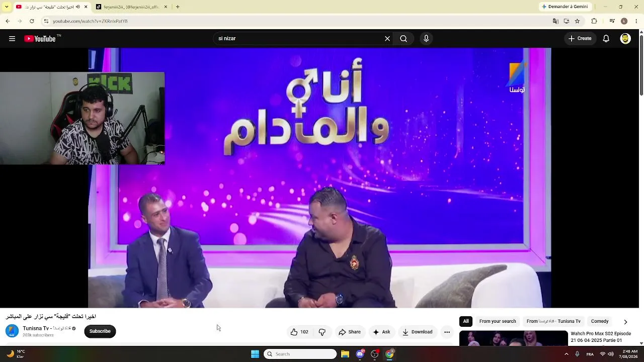Open the Wahch Pro Max video thumbnail

(513, 338)
